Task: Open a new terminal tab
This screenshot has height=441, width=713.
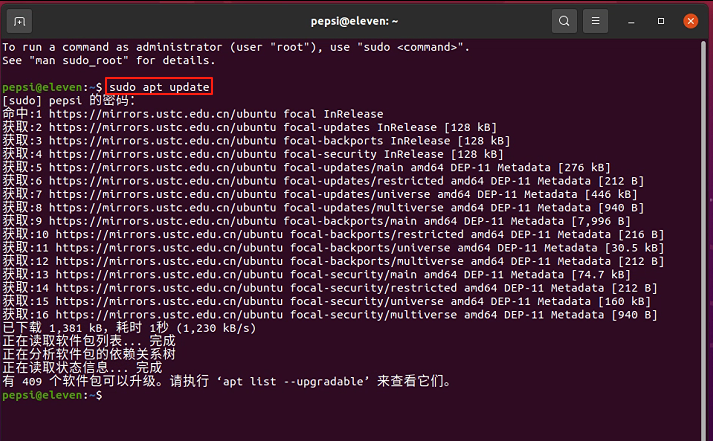Action: pos(20,21)
